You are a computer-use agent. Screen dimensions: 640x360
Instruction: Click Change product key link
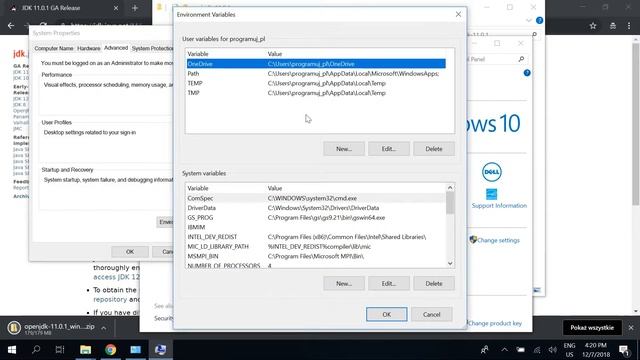tap(495, 323)
